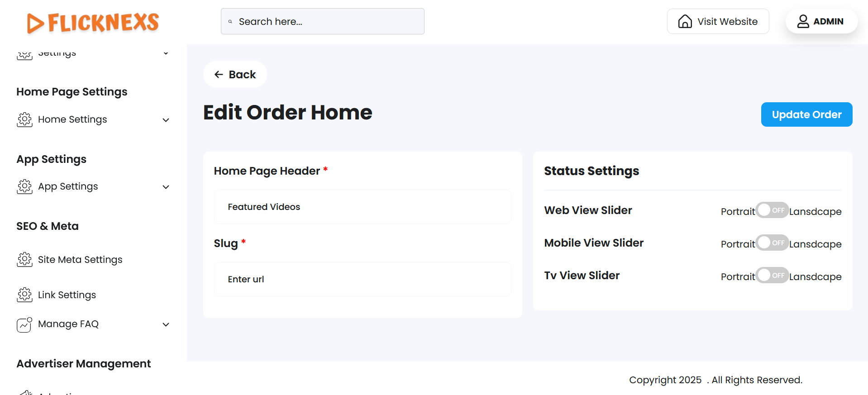This screenshot has width=868, height=395.
Task: Click the house icon beside Visit Website
Action: (x=685, y=21)
